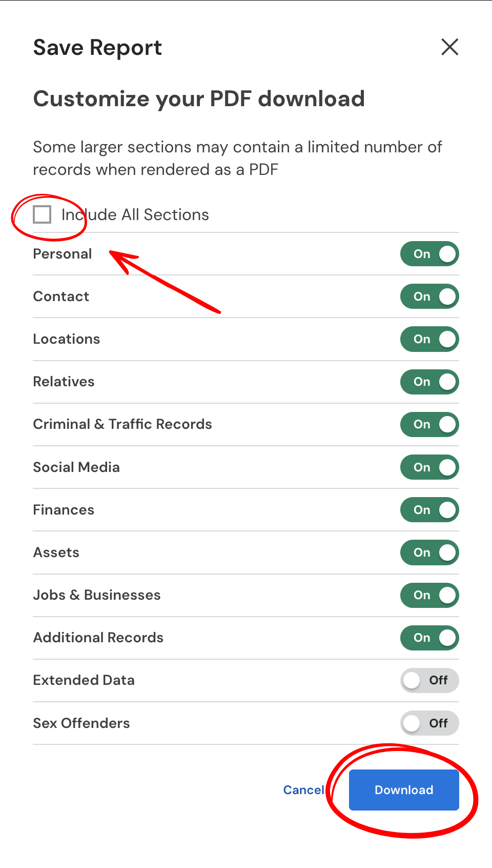492x868 pixels.
Task: Click the Cancel link
Action: point(303,790)
